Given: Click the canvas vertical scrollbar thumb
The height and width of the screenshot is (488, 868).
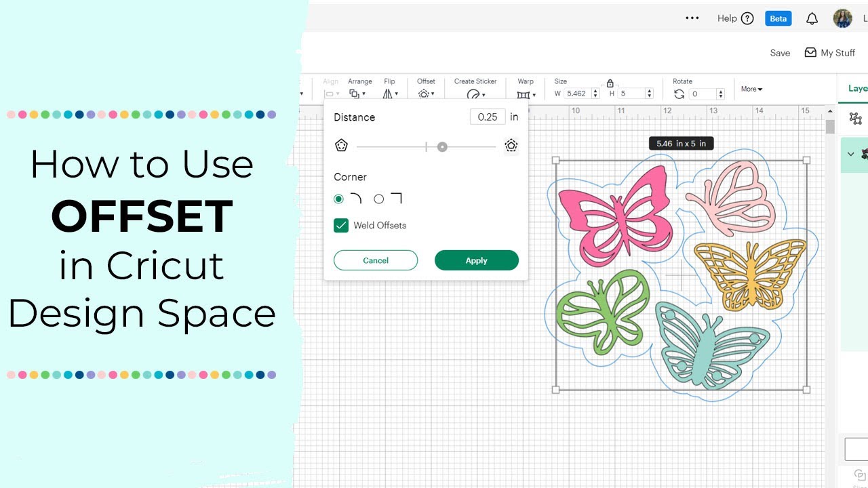Looking at the screenshot, I should pyautogui.click(x=830, y=127).
